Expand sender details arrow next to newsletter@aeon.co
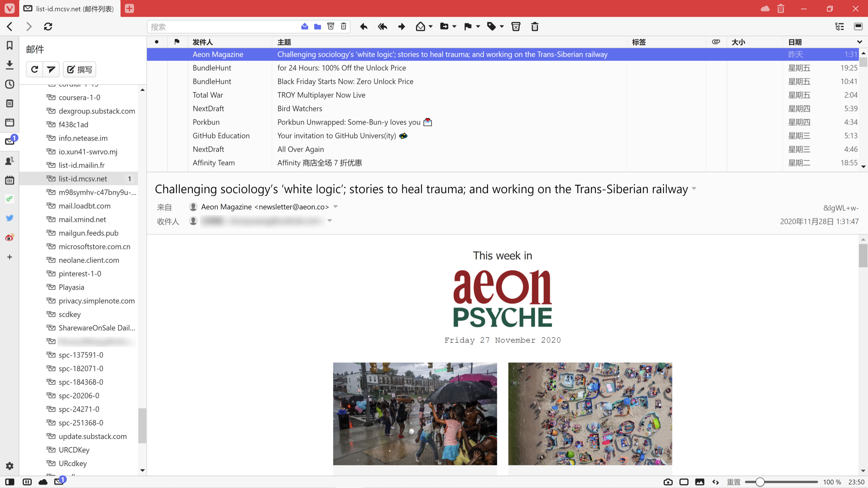This screenshot has width=868, height=488. pyautogui.click(x=335, y=207)
